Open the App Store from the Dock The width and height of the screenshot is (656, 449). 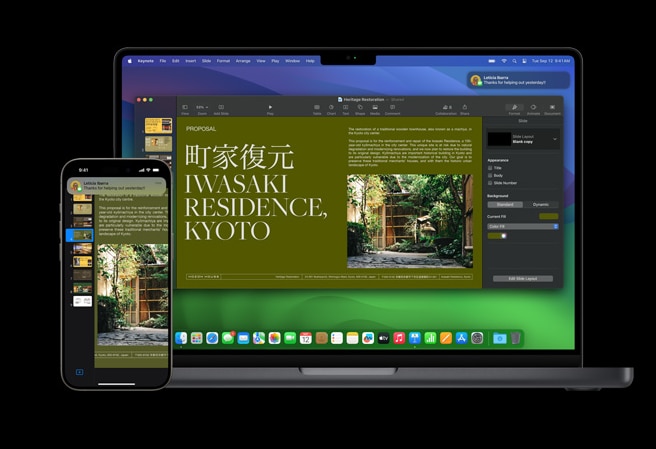point(461,338)
